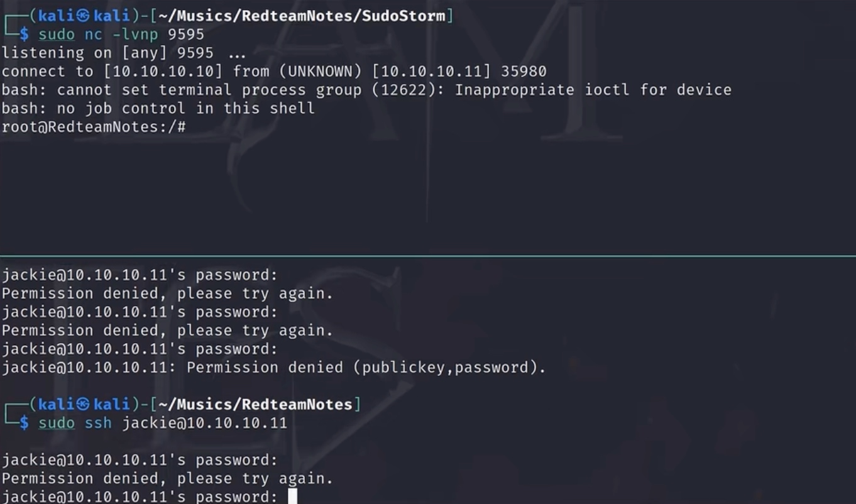Image resolution: width=856 pixels, height=504 pixels.
Task: Click the 'Permission denied (publickey,password).' message
Action: [366, 368]
